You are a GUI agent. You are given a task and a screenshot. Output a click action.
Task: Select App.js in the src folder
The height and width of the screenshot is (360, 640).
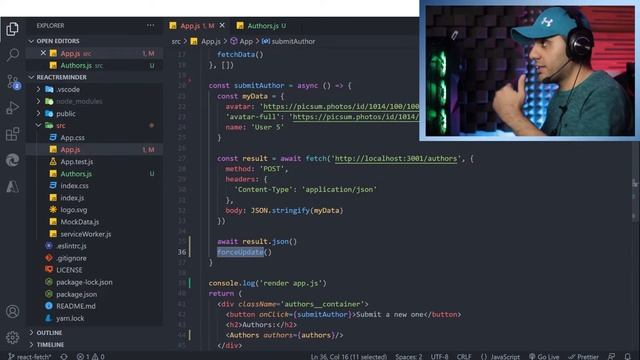(x=70, y=149)
